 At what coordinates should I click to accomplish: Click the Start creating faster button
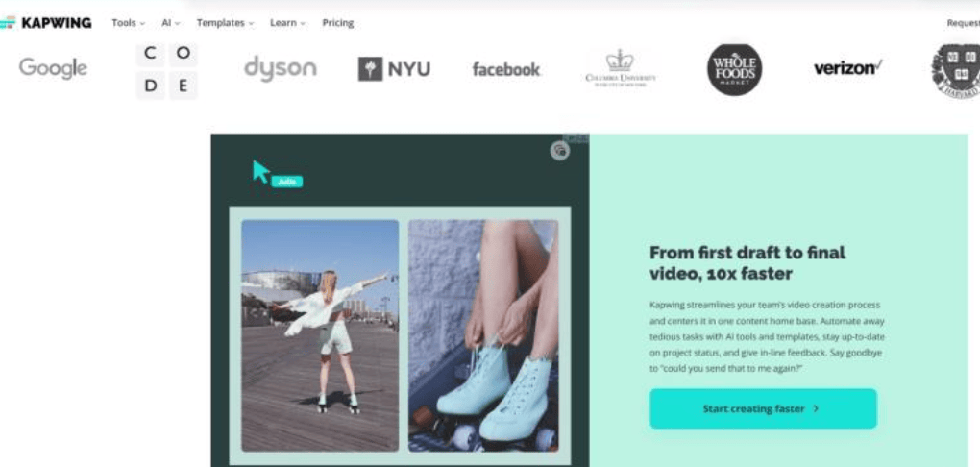click(763, 408)
